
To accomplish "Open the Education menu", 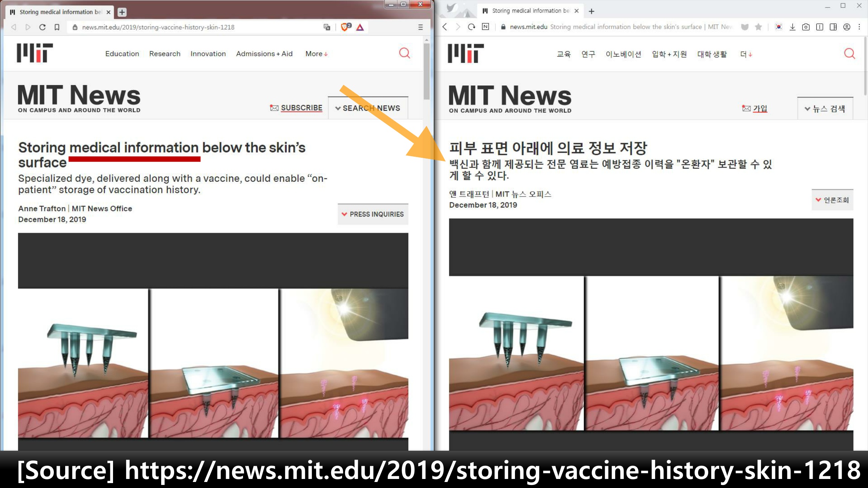I will (x=122, y=53).
